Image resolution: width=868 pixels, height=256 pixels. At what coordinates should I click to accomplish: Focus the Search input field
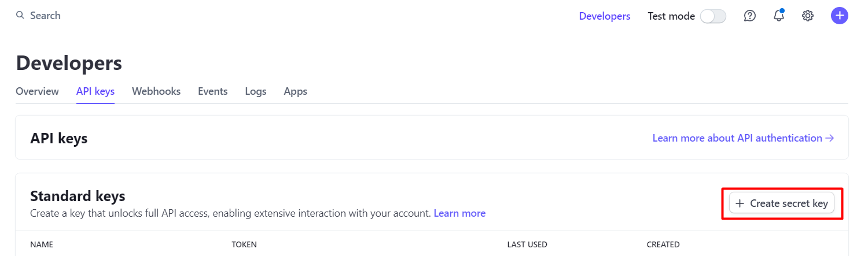point(45,16)
